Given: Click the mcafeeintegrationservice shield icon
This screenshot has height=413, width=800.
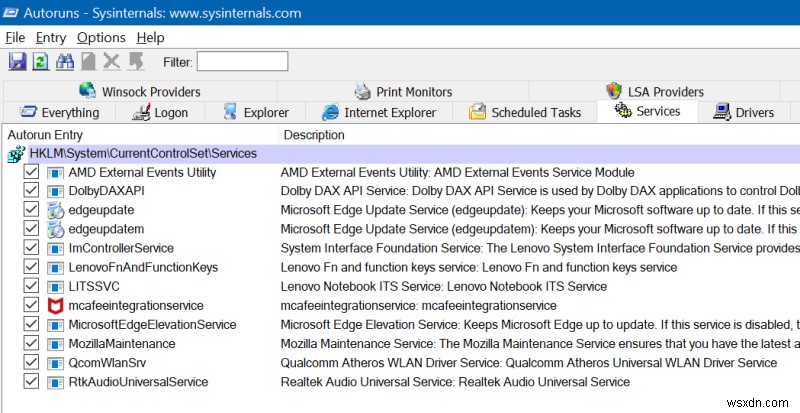Looking at the screenshot, I should tap(56, 305).
